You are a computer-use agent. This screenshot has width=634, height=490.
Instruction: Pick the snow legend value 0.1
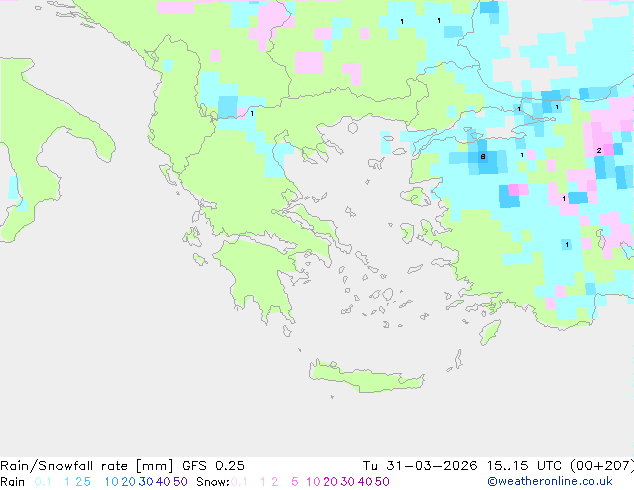[x=239, y=482]
